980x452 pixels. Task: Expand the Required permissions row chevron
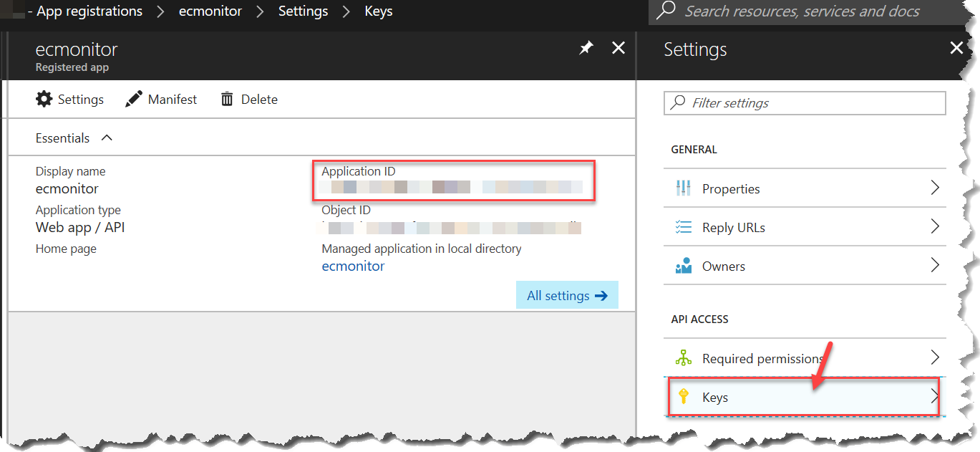tap(934, 357)
